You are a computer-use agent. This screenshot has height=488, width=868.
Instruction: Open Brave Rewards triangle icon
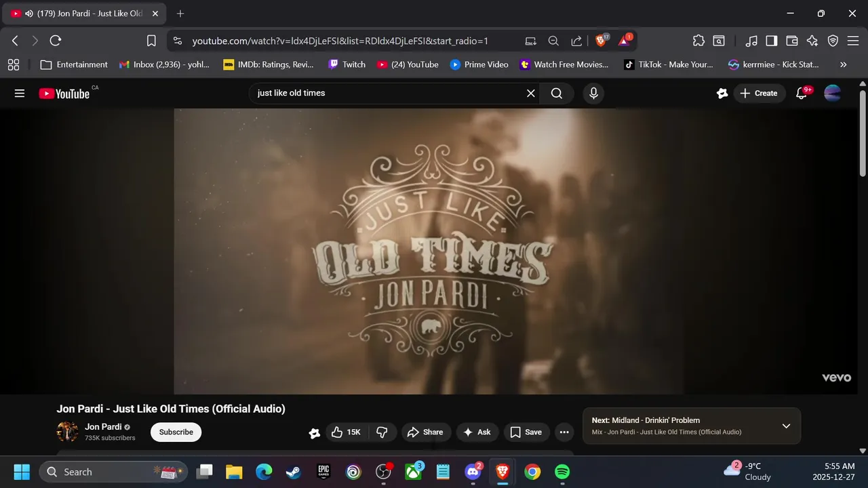pos(624,41)
